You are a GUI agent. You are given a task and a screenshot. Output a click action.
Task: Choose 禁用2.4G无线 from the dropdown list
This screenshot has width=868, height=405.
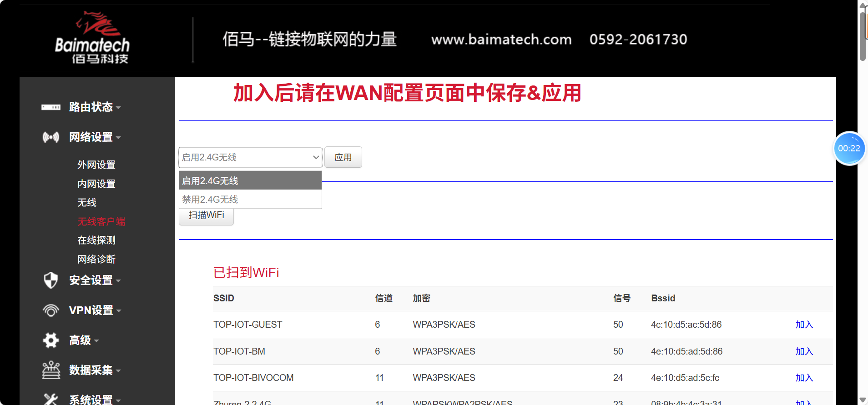click(x=250, y=200)
